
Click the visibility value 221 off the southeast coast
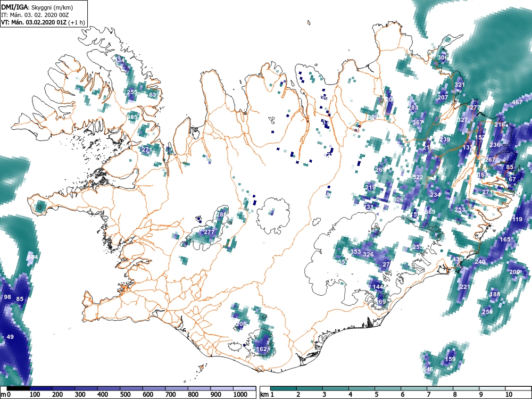click(465, 287)
